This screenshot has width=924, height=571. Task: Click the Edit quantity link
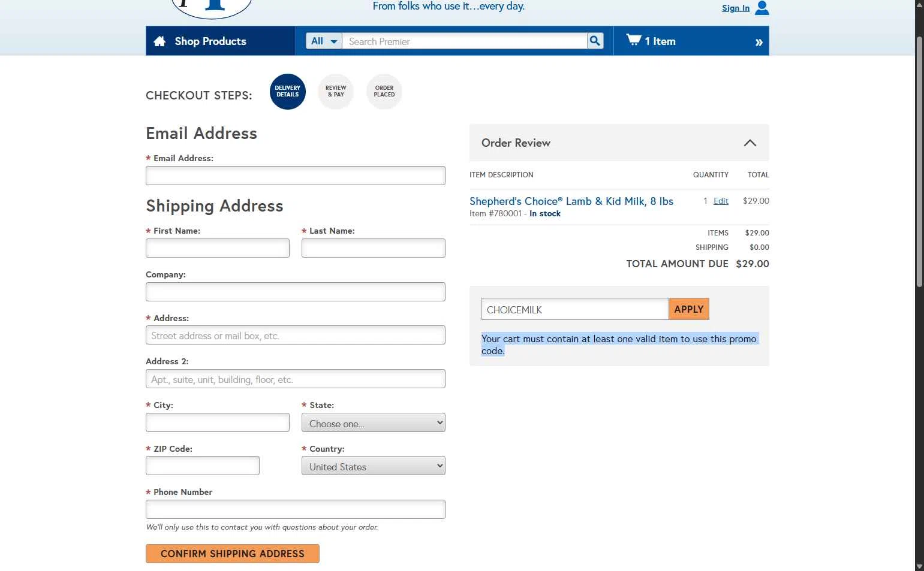[x=721, y=201]
